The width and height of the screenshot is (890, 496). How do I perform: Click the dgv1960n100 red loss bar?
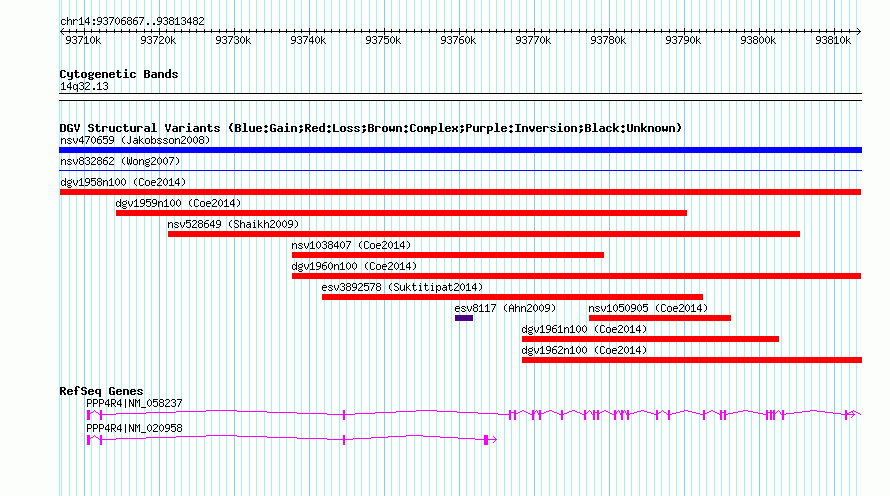coord(577,276)
